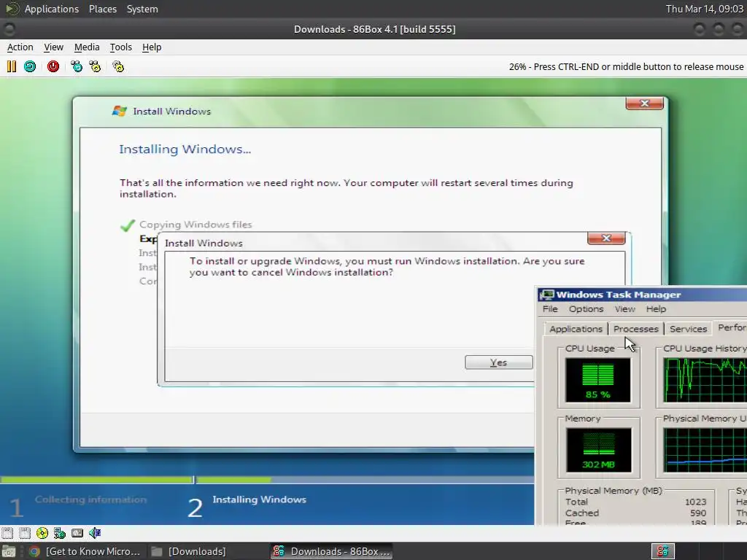Screen dimensions: 747x560
Task: Open Places menu in top panel
Action: tap(102, 9)
